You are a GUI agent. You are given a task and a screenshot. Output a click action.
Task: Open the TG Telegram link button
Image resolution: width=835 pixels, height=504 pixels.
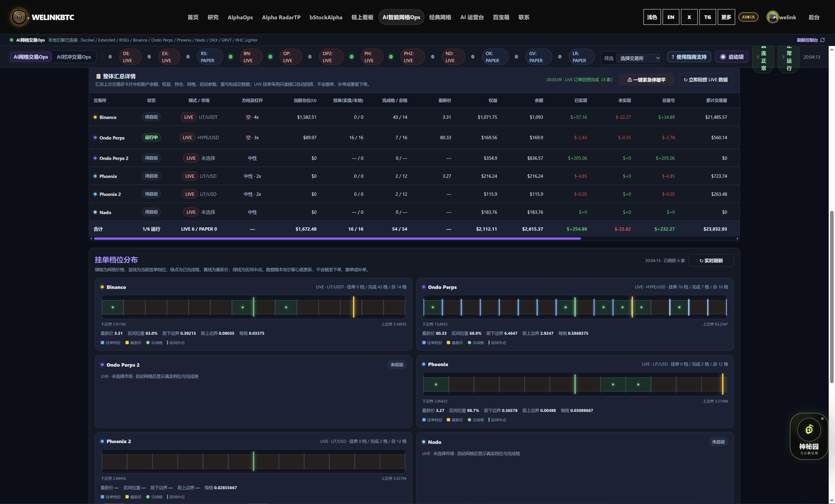click(707, 17)
